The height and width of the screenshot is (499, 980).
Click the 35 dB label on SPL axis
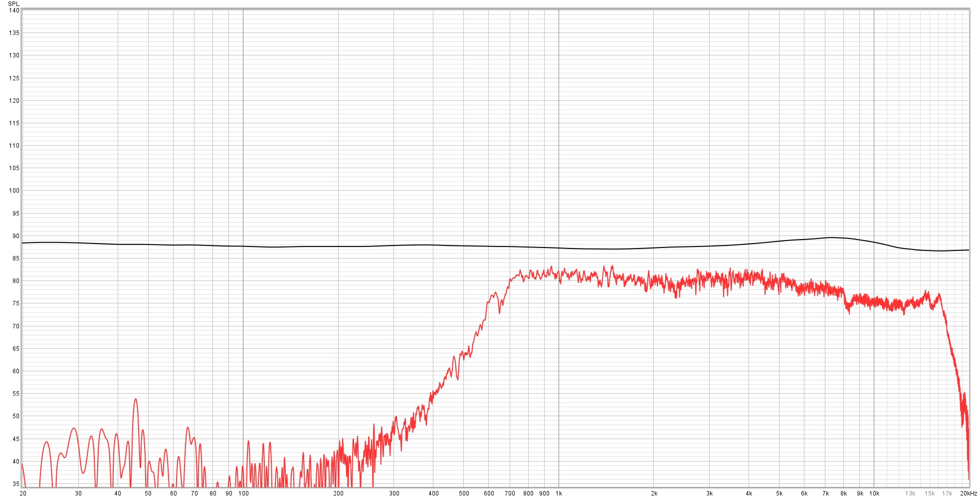(16, 484)
